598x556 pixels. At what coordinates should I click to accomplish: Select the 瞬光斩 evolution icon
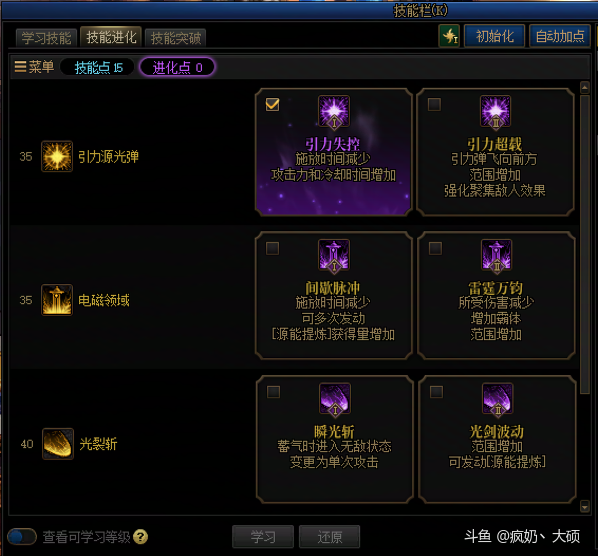[334, 399]
